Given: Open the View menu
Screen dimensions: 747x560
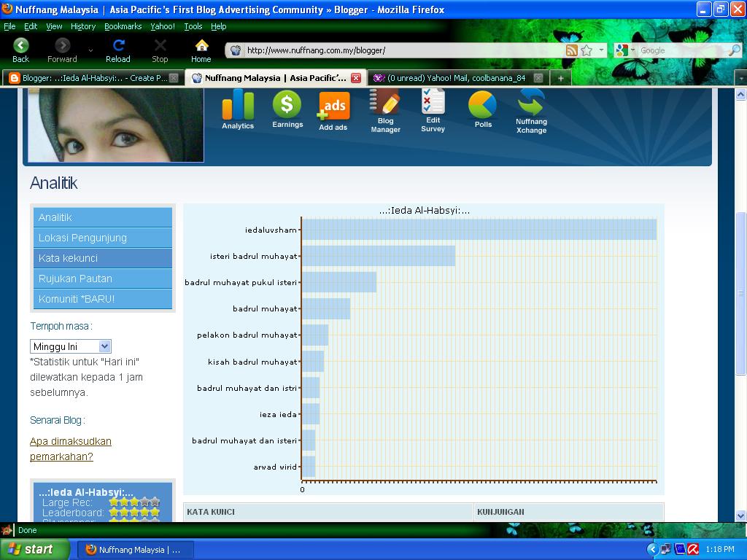Looking at the screenshot, I should coord(54,26).
